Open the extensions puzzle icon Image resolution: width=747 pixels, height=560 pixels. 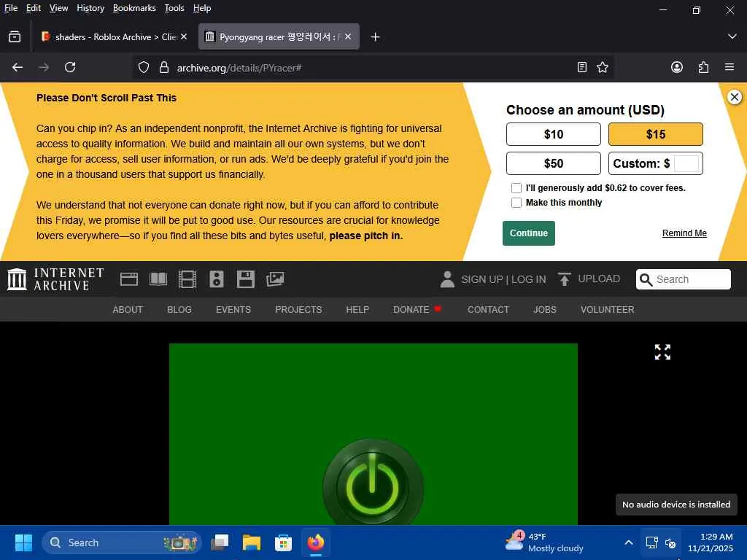click(x=703, y=67)
